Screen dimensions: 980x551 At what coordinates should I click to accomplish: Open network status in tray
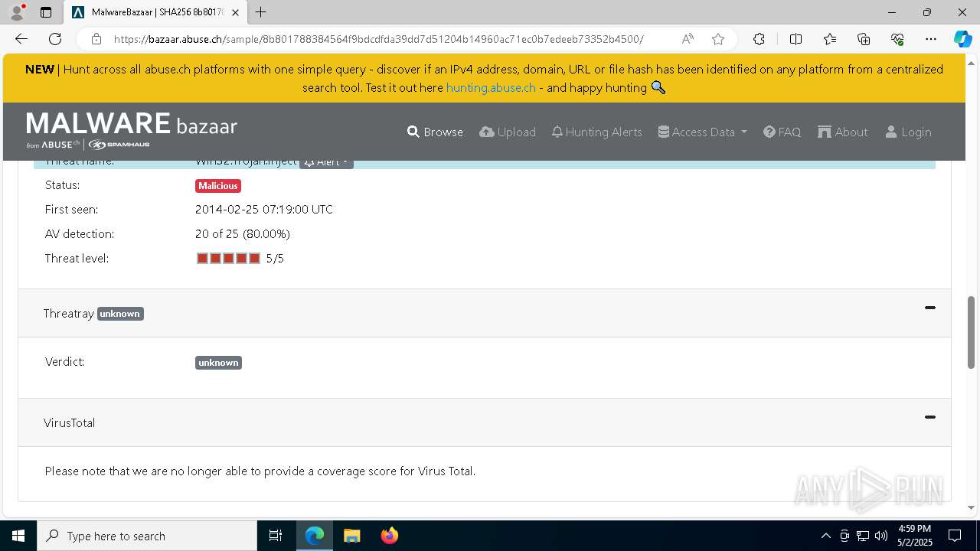(x=863, y=536)
